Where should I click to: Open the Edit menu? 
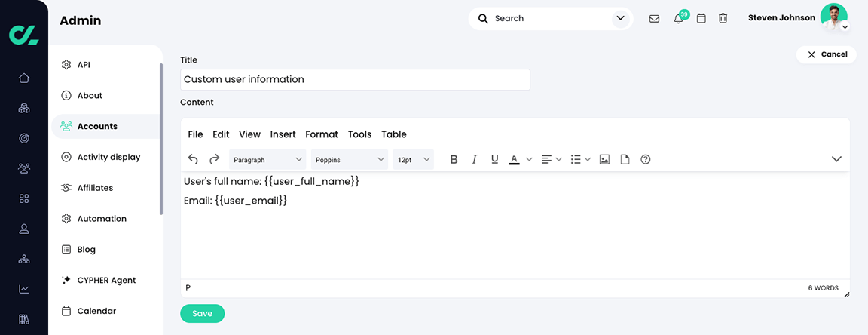point(221,134)
